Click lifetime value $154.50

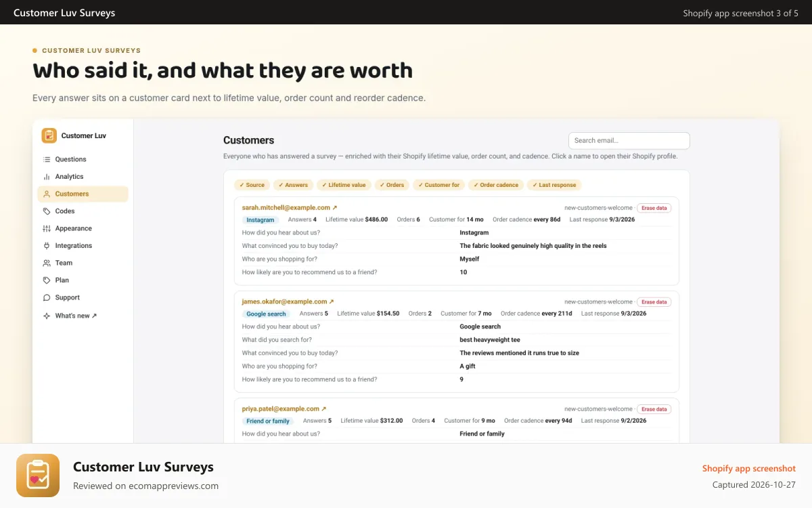coord(388,314)
